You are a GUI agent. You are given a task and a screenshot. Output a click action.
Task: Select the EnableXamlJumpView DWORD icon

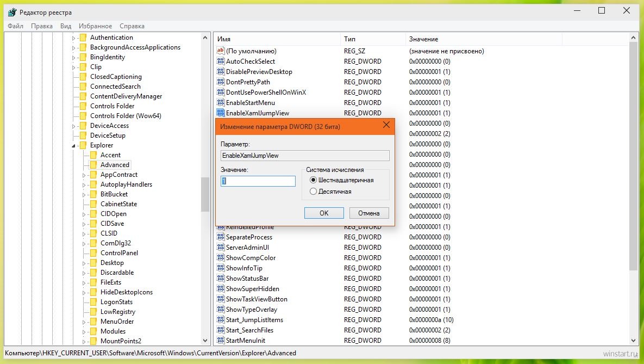coord(221,113)
